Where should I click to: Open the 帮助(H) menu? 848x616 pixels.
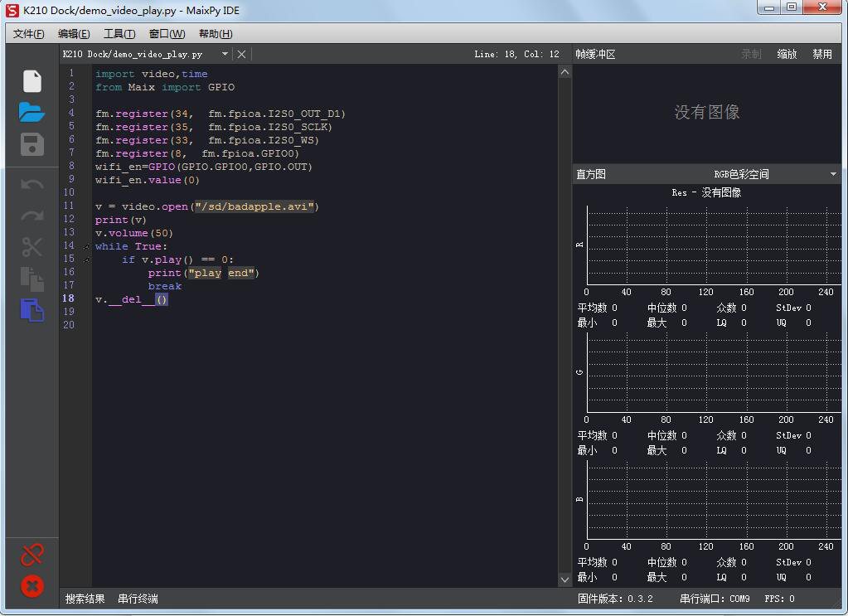[x=216, y=33]
